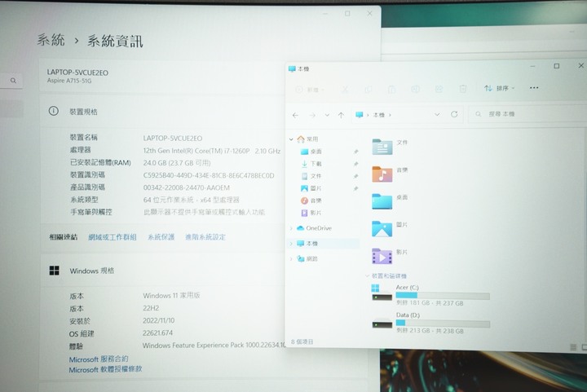Open the 進階系統設定 link

[x=205, y=237]
